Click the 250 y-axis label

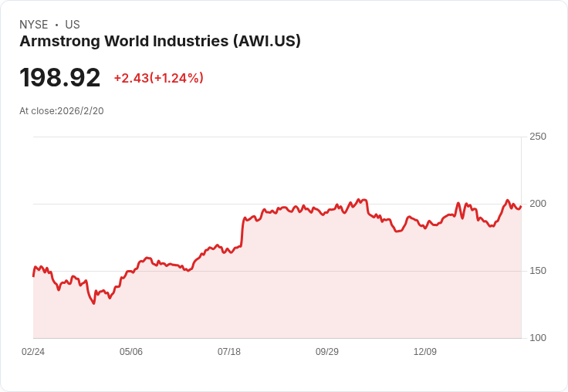(538, 137)
